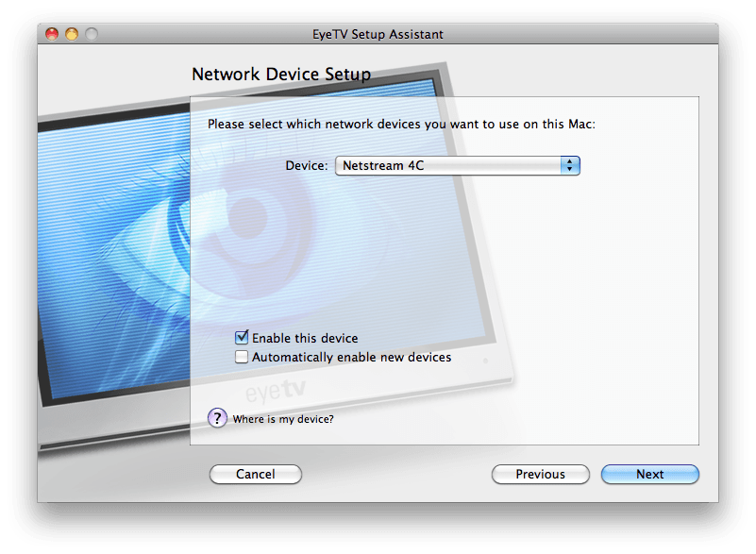Click the 'Automatically enable new devices' label text

click(x=351, y=357)
